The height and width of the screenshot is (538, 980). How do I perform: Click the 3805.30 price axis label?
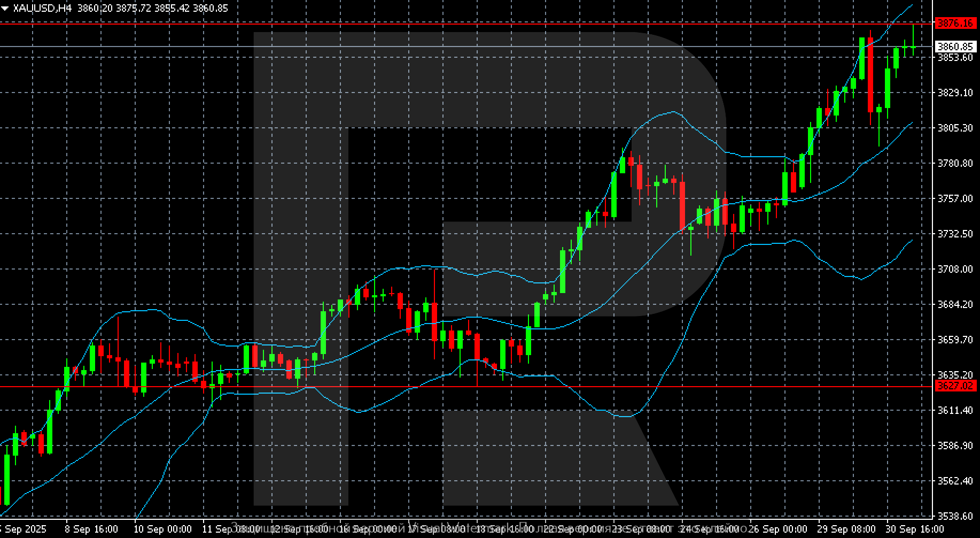pos(955,128)
